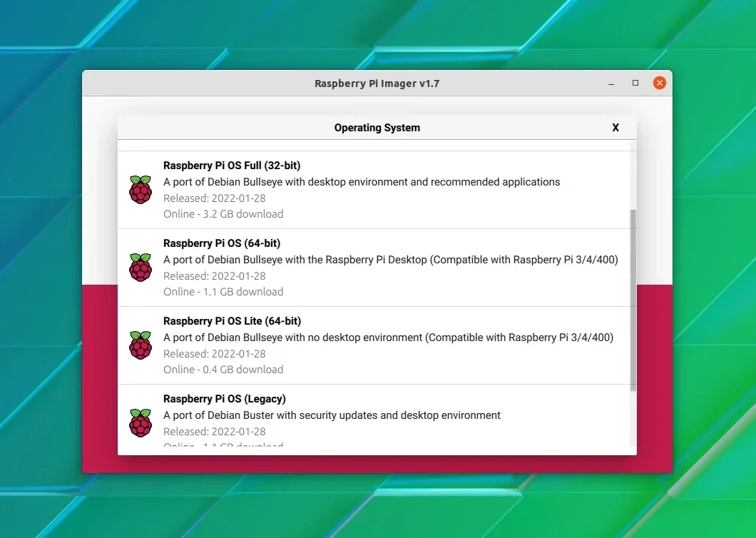The height and width of the screenshot is (538, 756).
Task: Click release date under Raspberry Pi OS Full (32-bit)
Action: point(215,198)
